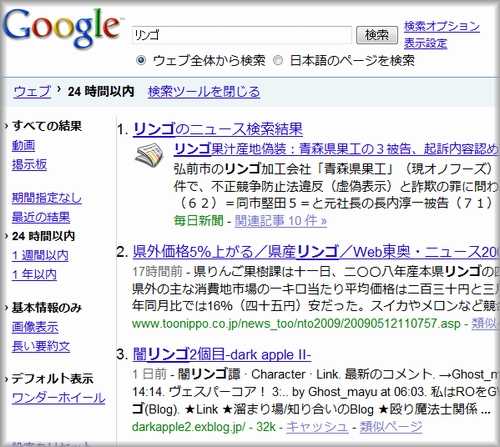Click 24 時間以内 breadcrumb text in header
500x447 pixels.
[x=101, y=91]
